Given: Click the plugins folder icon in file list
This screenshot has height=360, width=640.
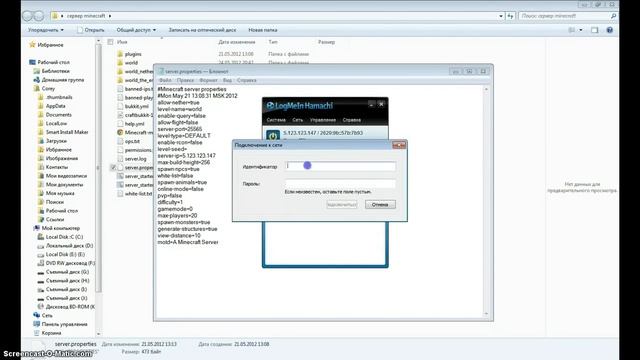Looking at the screenshot, I should click(x=120, y=54).
